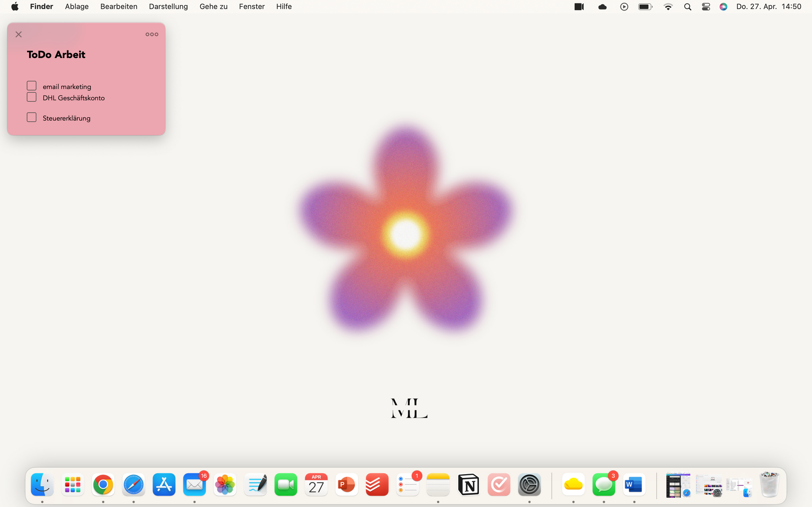Viewport: 812px width, 507px height.
Task: Open Mail app with 16 badge
Action: tap(194, 484)
